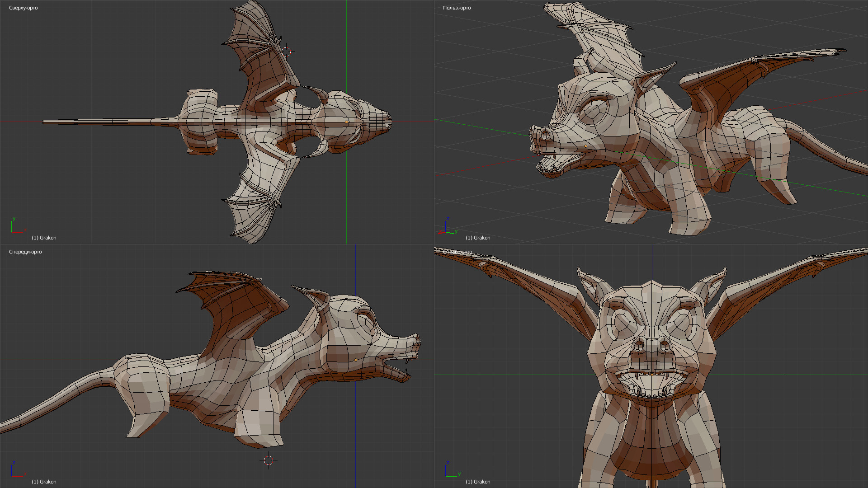868x488 pixels.
Task: Click "(1) Grakon" label in Сверху-орто viewport
Action: [44, 238]
